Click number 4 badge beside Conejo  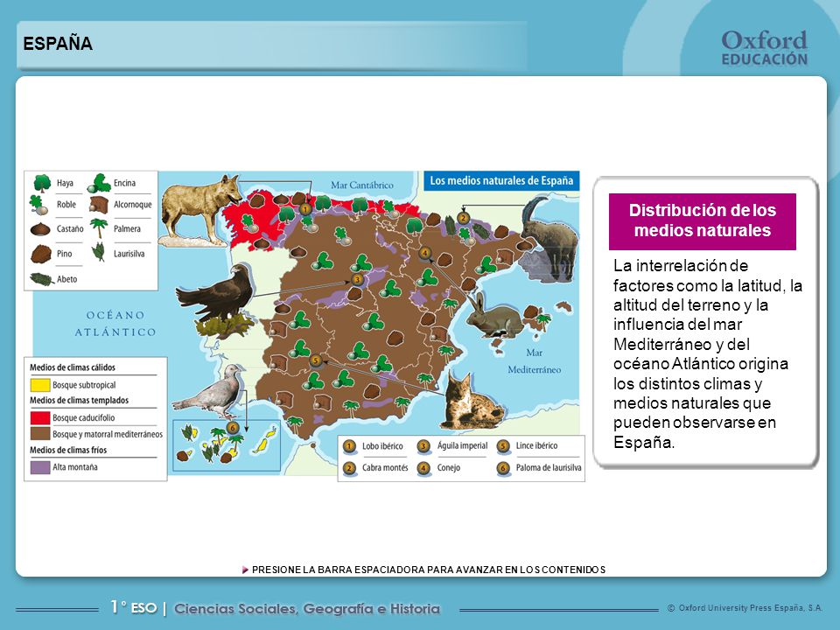423,468
